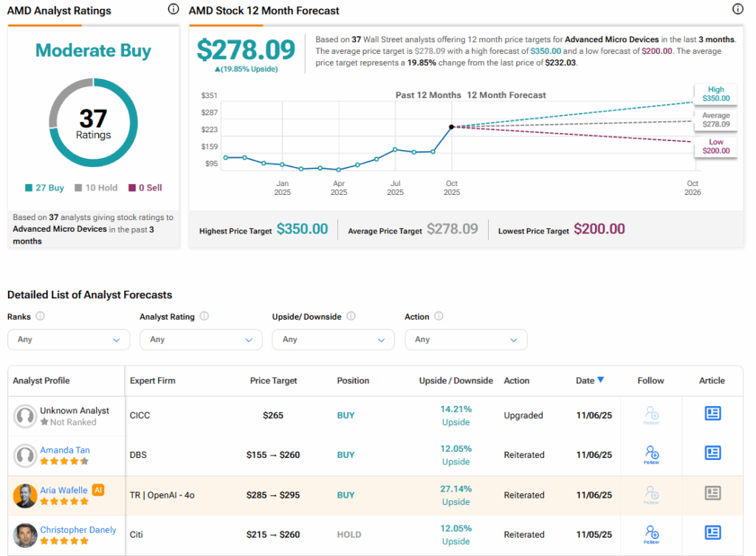Viewport: 756px width, 556px height.
Task: Open the DBS article icon
Action: click(712, 453)
